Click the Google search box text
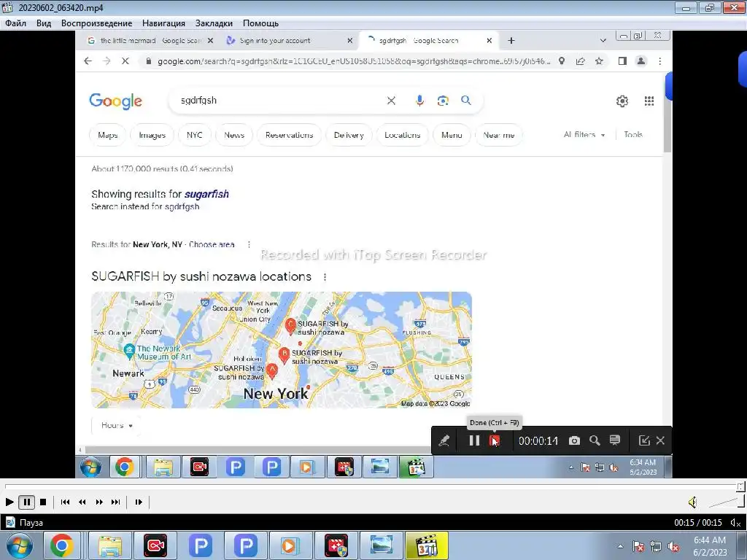Viewport: 747px width, 560px height. click(x=198, y=101)
